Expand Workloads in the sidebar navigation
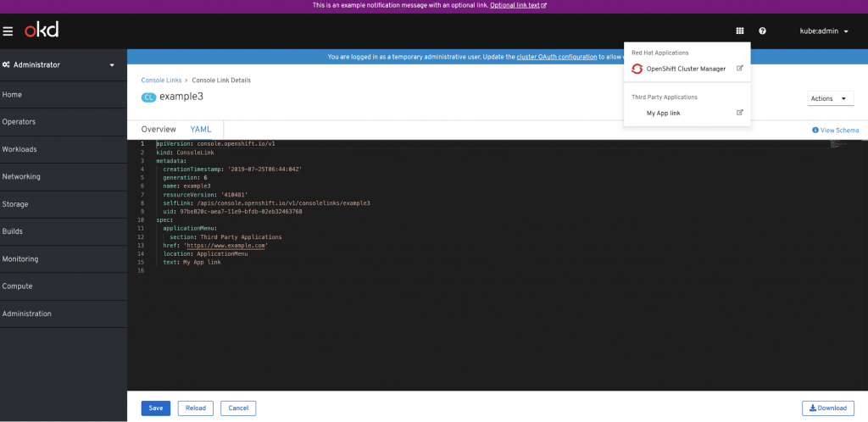The image size is (868, 422). point(19,149)
